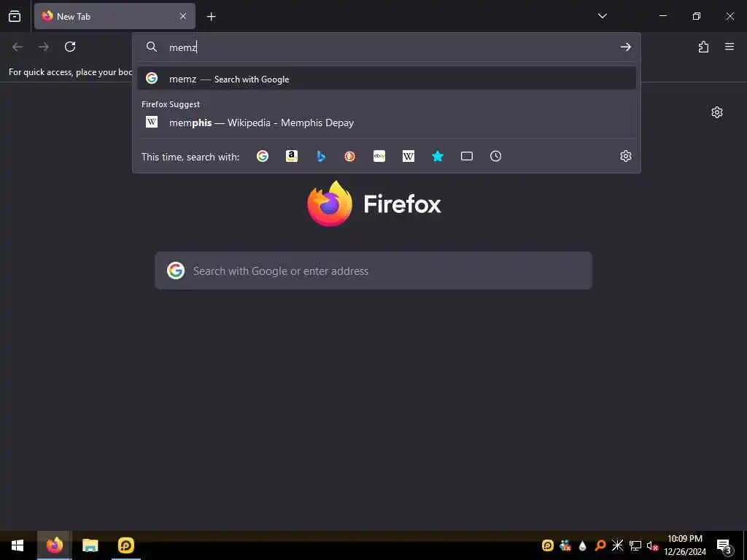Open the notification center icon
747x560 pixels.
(724, 545)
